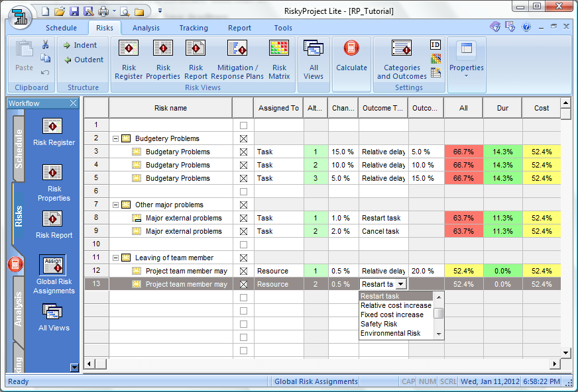Collapse the Leaving of team member group

tap(115, 258)
